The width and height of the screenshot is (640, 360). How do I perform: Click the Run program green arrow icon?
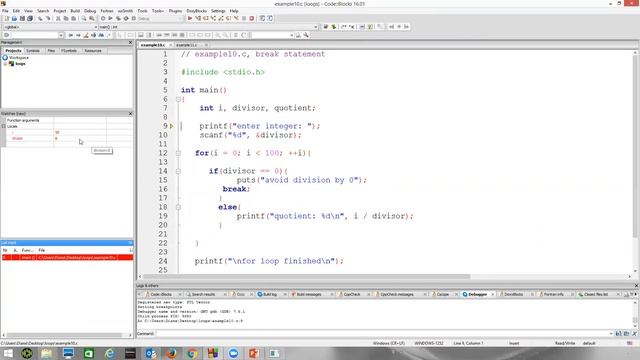tap(110, 18)
